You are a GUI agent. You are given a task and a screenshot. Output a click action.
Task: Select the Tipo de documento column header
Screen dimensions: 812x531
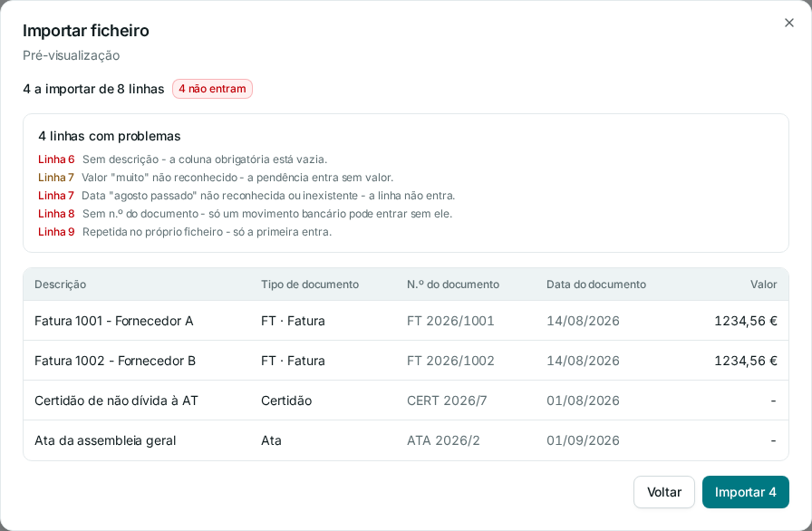tap(310, 285)
